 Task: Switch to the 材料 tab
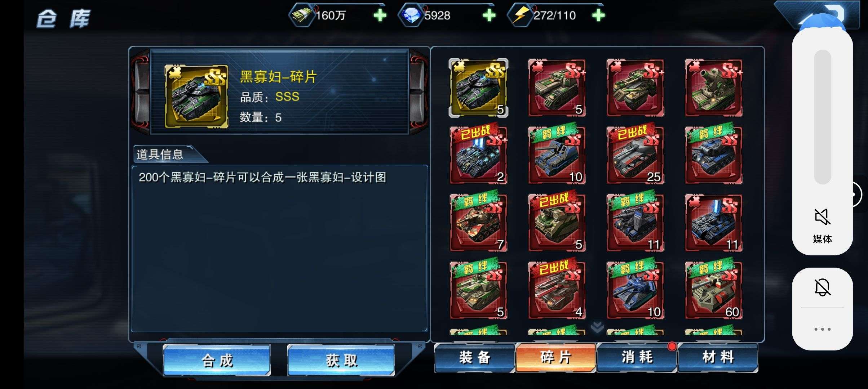click(718, 358)
